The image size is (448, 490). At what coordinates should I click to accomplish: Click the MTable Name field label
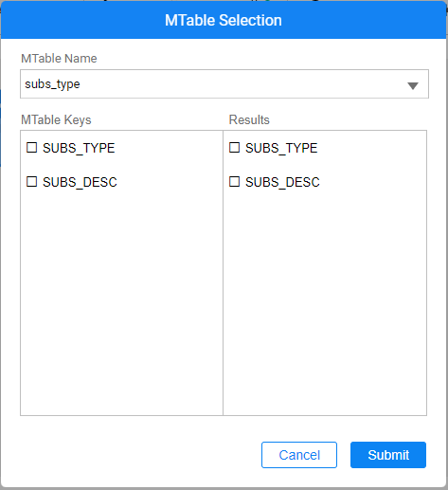59,59
